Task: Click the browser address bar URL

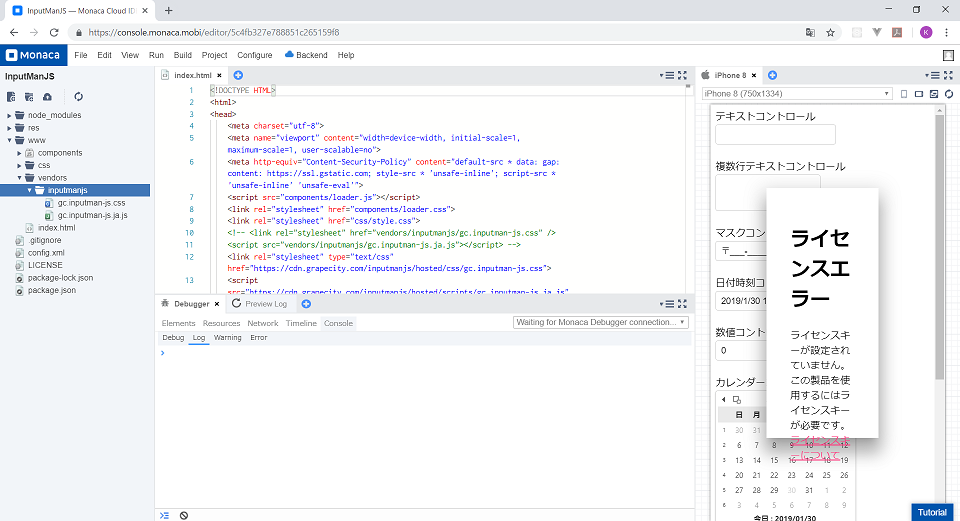Action: 214,32
